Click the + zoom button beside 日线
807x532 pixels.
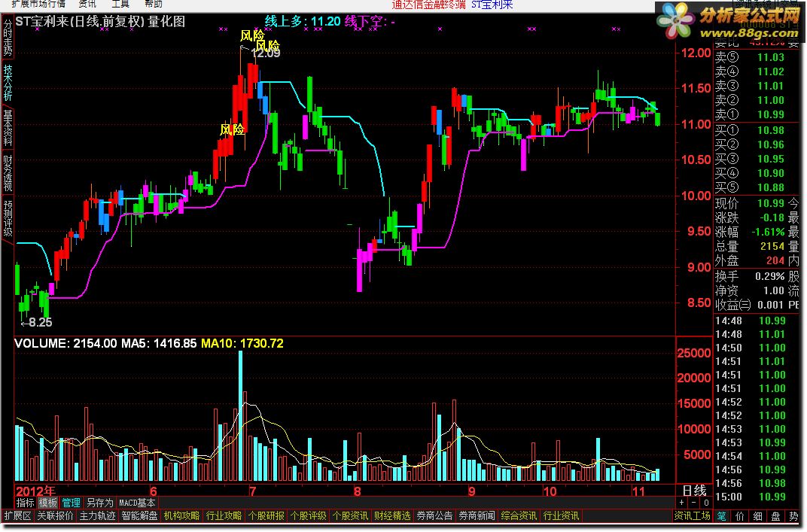click(681, 503)
